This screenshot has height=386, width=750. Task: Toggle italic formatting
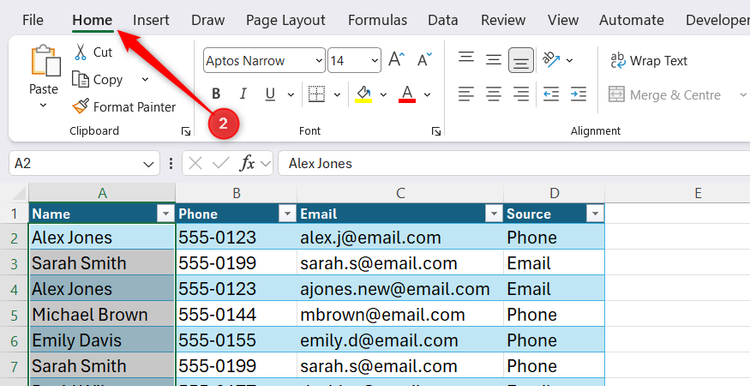tap(243, 94)
